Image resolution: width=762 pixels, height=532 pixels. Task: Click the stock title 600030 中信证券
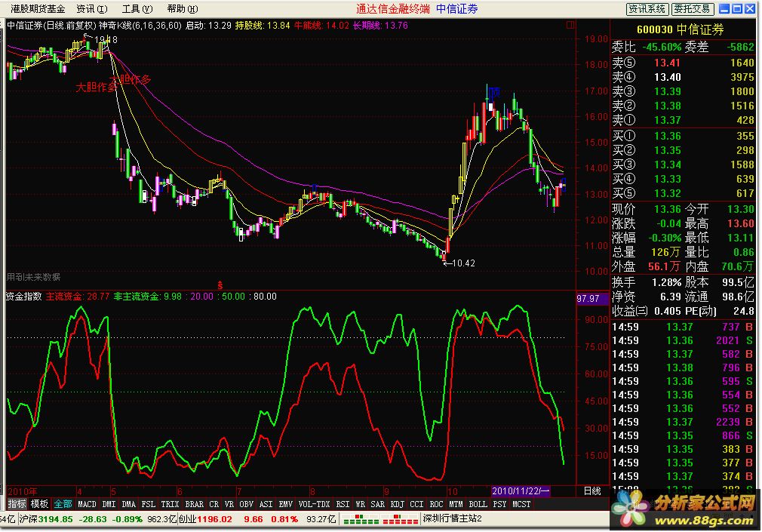[x=680, y=29]
